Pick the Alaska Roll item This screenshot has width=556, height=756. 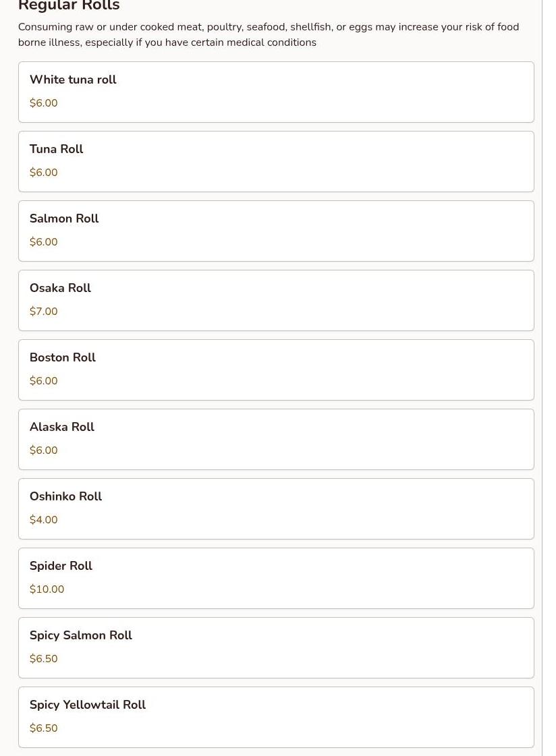(x=276, y=439)
